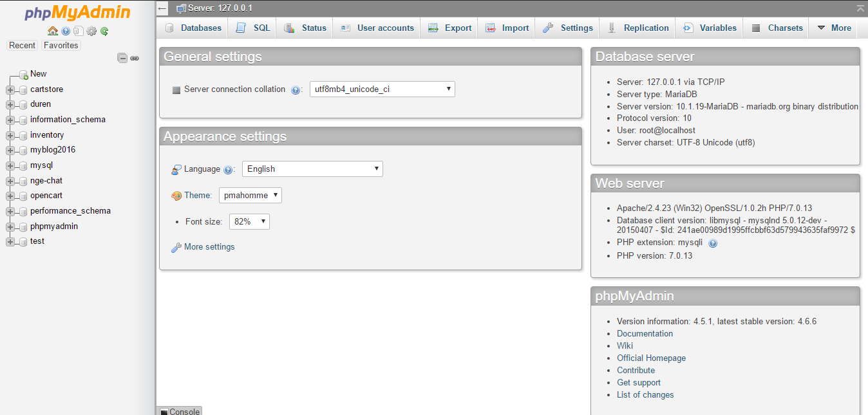This screenshot has width=868, height=415.
Task: Open documentation via the page icon in sidebar
Action: (77, 30)
